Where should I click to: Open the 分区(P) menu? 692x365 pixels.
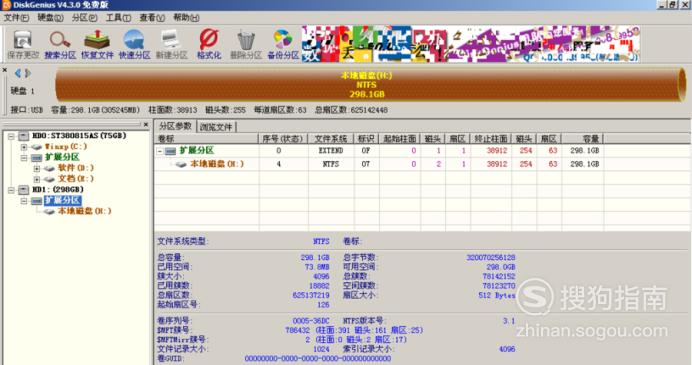pos(84,18)
